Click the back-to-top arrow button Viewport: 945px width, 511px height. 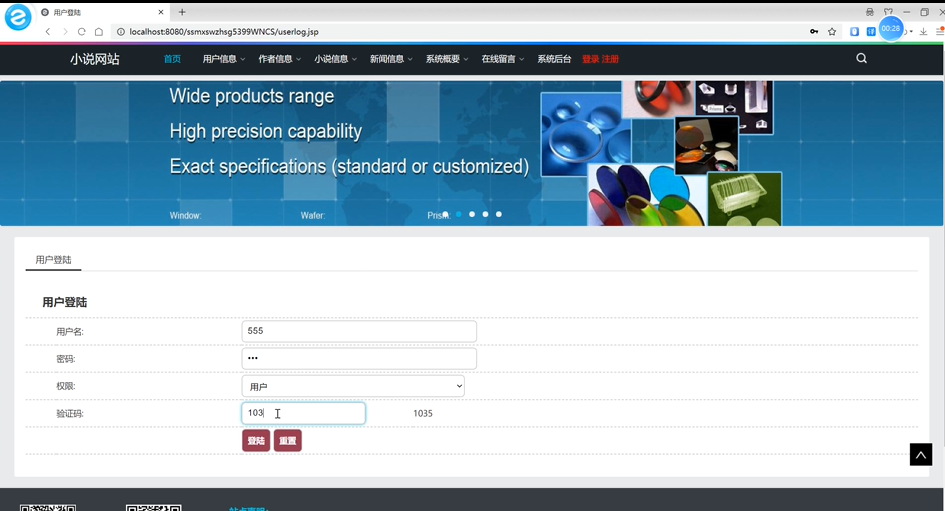[x=921, y=455]
